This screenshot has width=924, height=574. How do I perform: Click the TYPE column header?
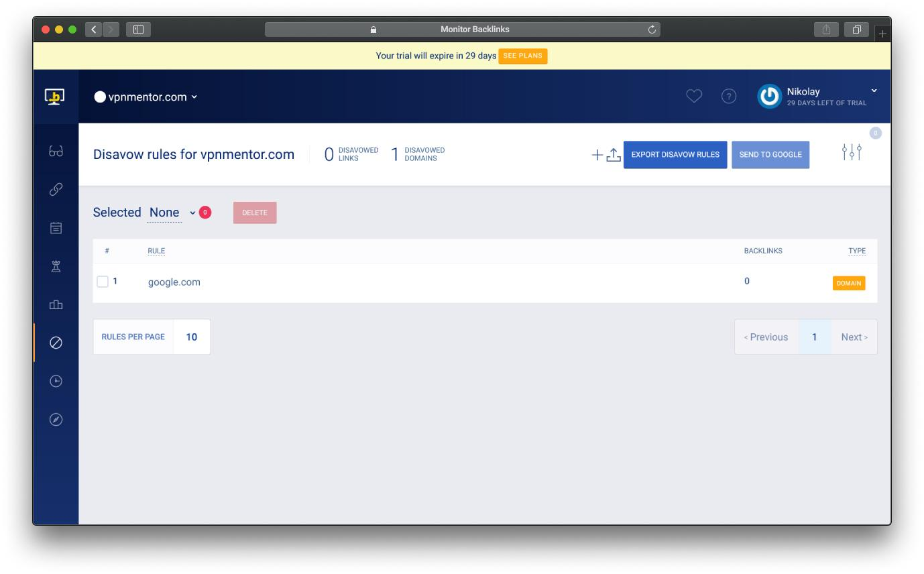pos(857,251)
